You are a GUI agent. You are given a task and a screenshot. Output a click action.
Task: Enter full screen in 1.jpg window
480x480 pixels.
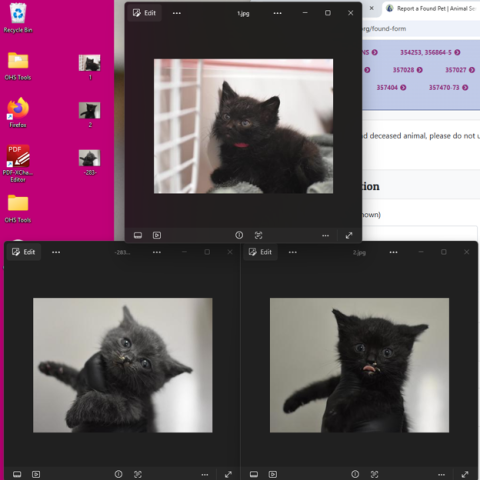pyautogui.click(x=349, y=235)
